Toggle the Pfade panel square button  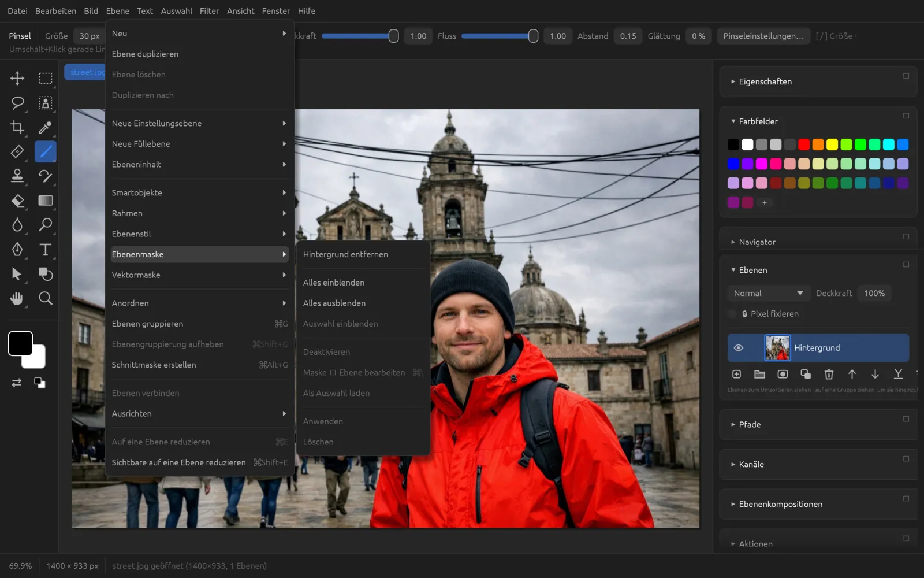[x=906, y=419]
